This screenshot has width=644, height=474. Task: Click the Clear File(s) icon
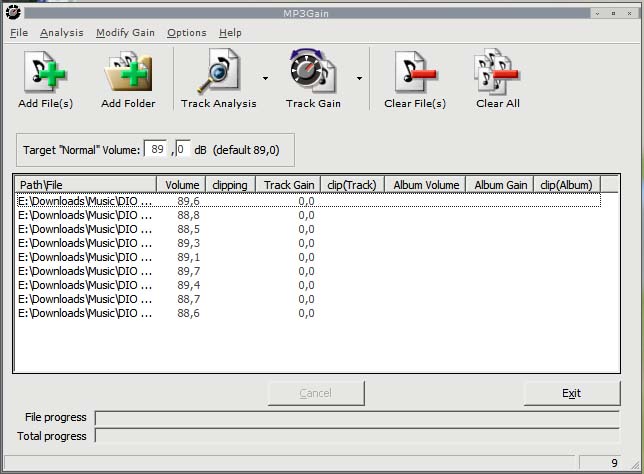coord(414,77)
